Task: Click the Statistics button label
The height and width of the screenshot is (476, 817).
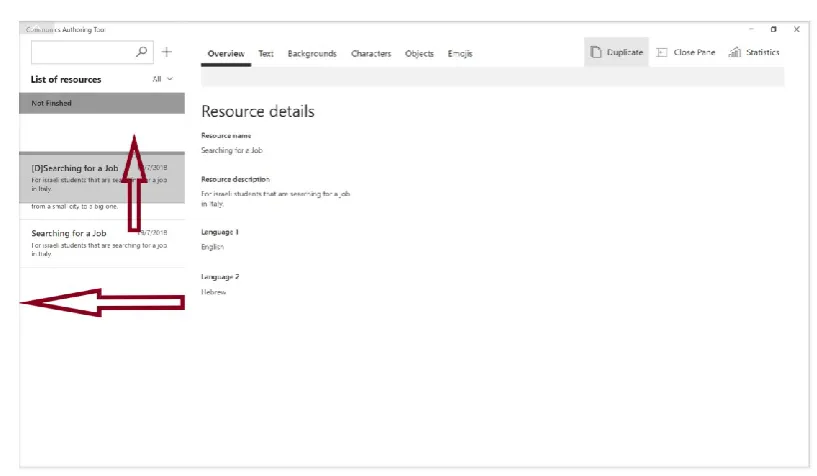Action: [x=763, y=52]
